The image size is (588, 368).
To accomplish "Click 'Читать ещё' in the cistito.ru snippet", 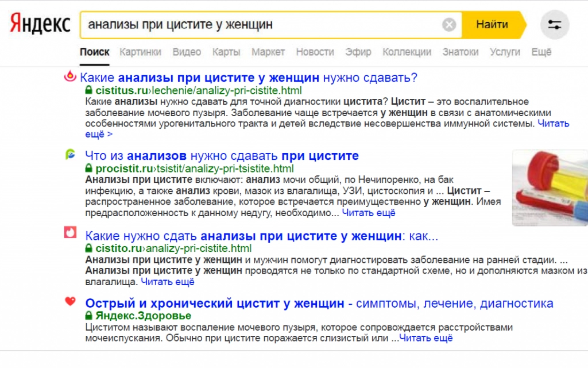I will point(168,282).
